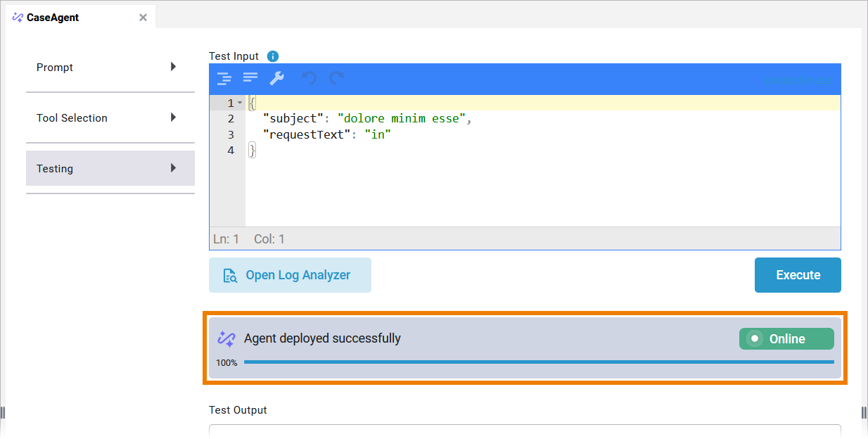Click the agent icon beside deployed message
Image resolution: width=868 pixels, height=439 pixels.
tap(226, 338)
